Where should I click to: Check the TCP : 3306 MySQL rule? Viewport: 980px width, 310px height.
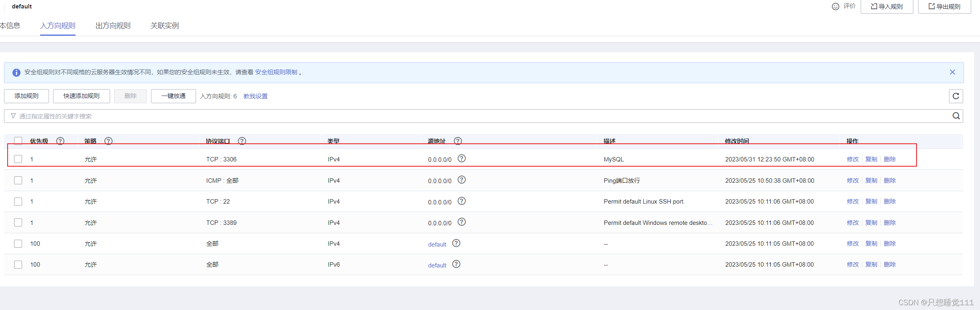pos(18,159)
